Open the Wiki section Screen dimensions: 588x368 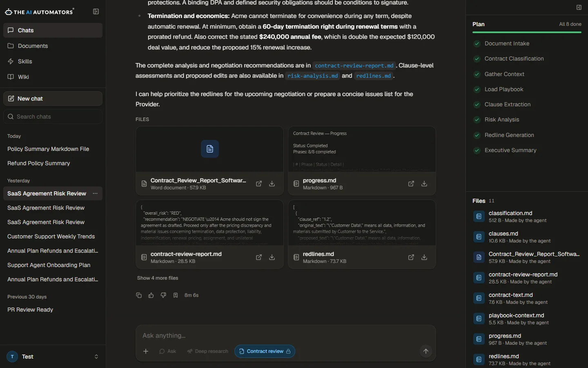point(53,77)
